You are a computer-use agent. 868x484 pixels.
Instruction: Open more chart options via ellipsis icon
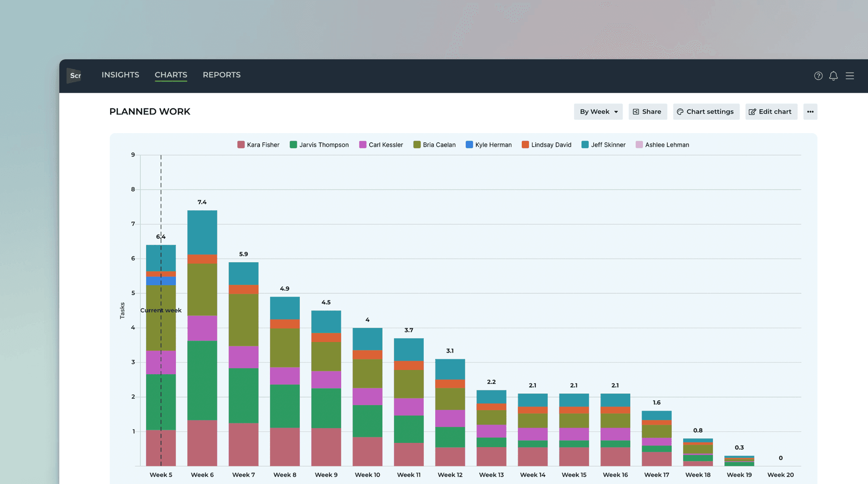tap(810, 111)
